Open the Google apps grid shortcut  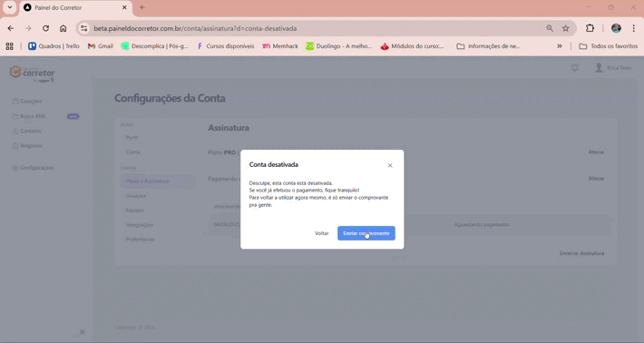(9, 46)
